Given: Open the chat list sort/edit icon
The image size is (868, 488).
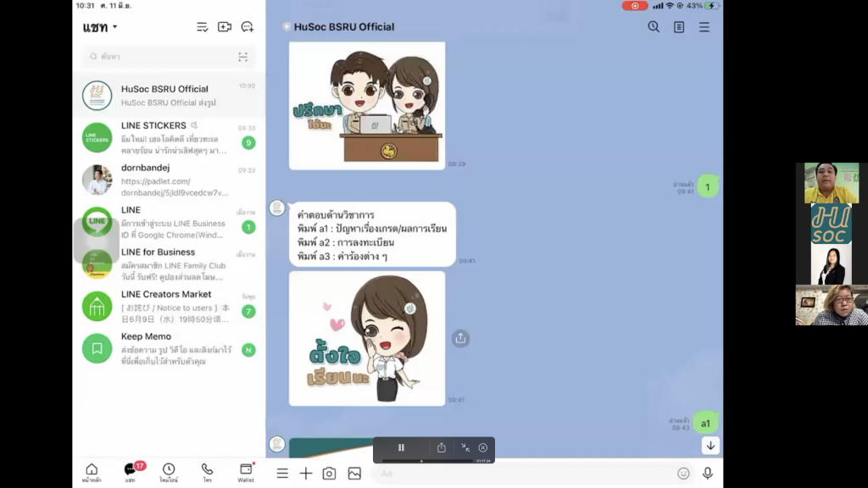Looking at the screenshot, I should pyautogui.click(x=202, y=27).
